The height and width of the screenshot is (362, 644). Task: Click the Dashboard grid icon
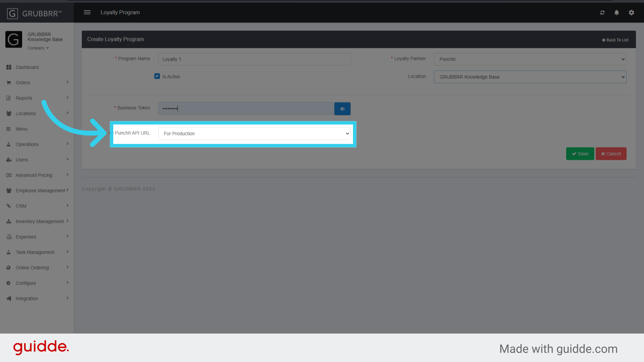9,67
